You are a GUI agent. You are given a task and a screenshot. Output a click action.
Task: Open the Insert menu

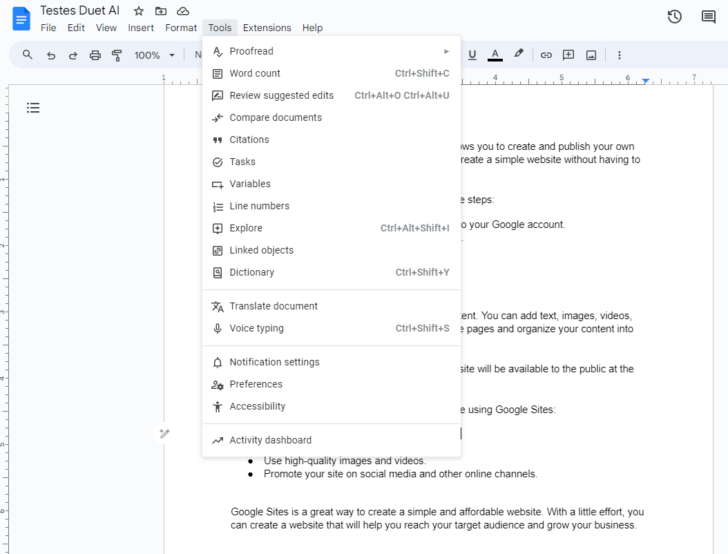(141, 28)
